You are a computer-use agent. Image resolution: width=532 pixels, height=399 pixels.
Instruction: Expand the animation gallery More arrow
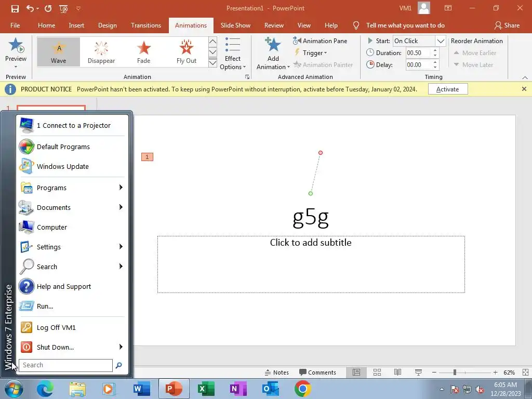click(x=212, y=63)
